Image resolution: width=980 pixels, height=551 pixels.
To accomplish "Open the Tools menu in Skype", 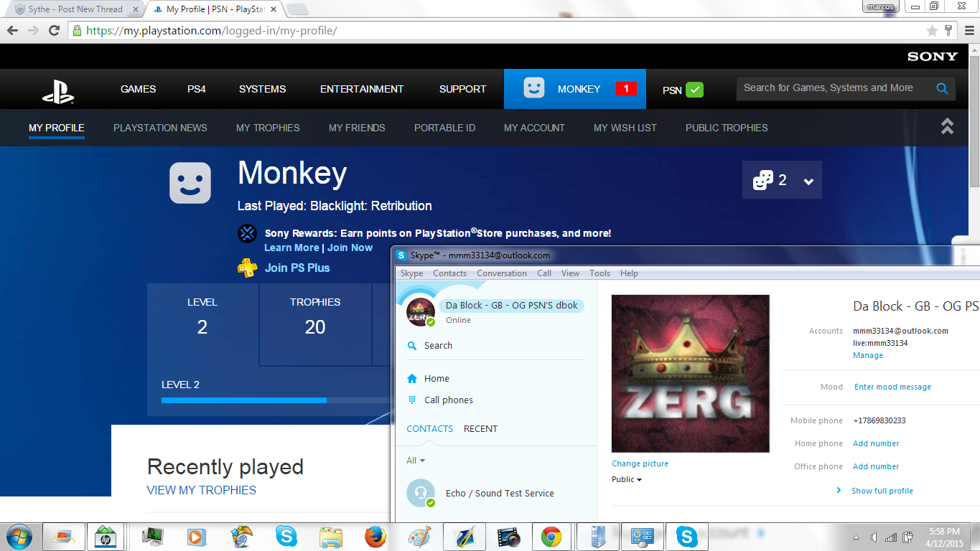I will click(x=600, y=273).
